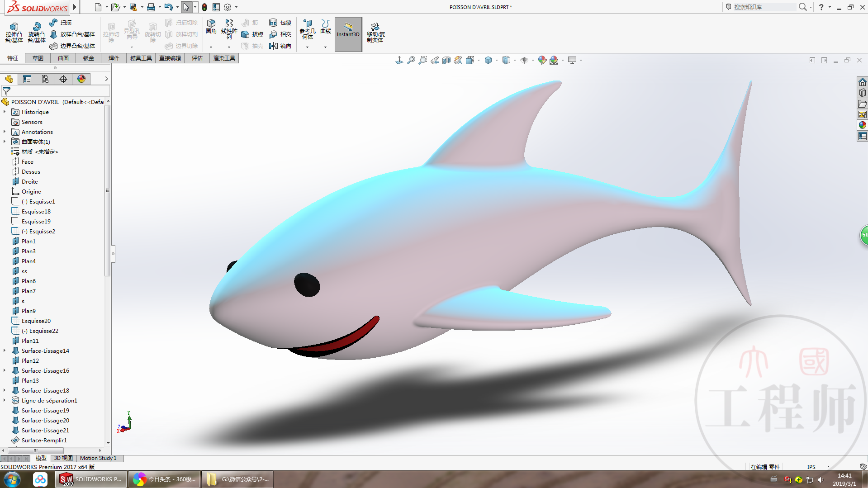This screenshot has width=868, height=488.
Task: Expand the Surface-Lissage14 feature node
Action: click(x=5, y=351)
